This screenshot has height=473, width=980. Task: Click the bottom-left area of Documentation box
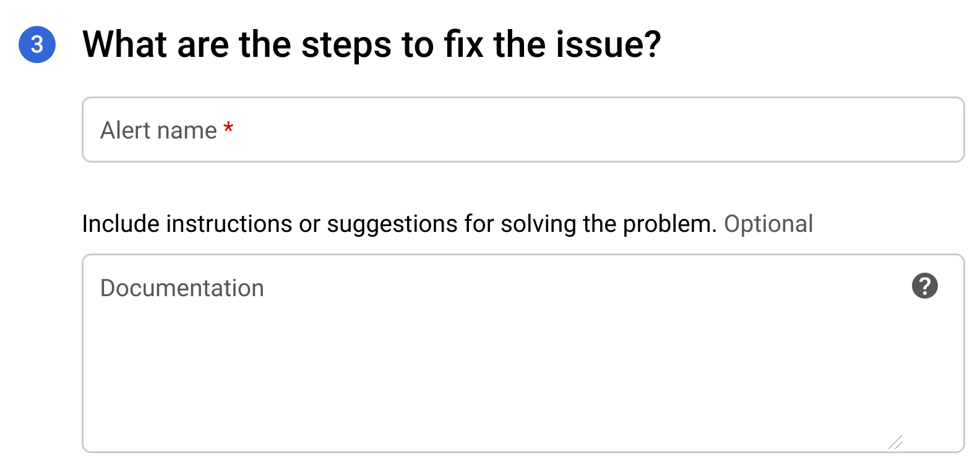tap(124, 427)
